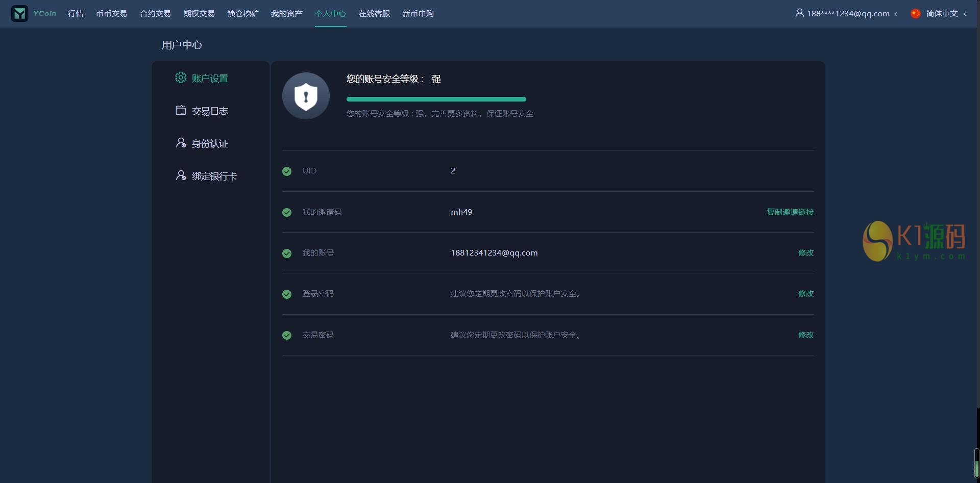Click the green checkmark beside 交易密码
The width and height of the screenshot is (980, 483).
[287, 335]
